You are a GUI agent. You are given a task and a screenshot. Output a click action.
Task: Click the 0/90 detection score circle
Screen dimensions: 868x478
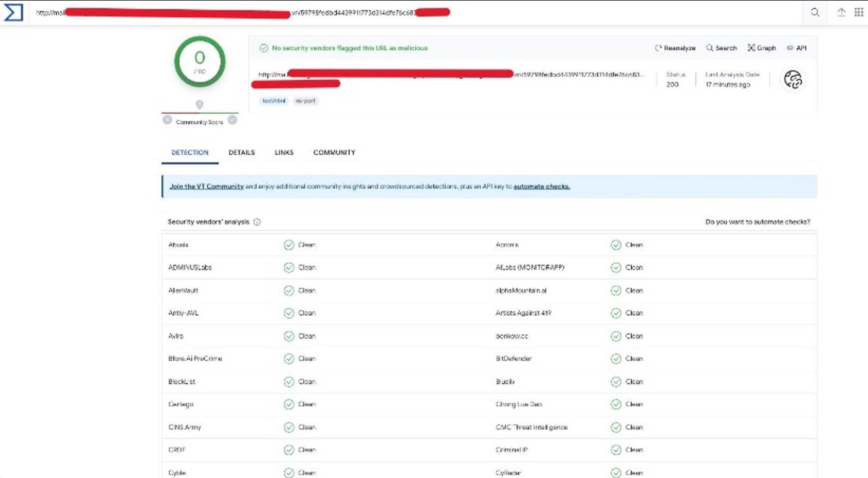tap(199, 61)
